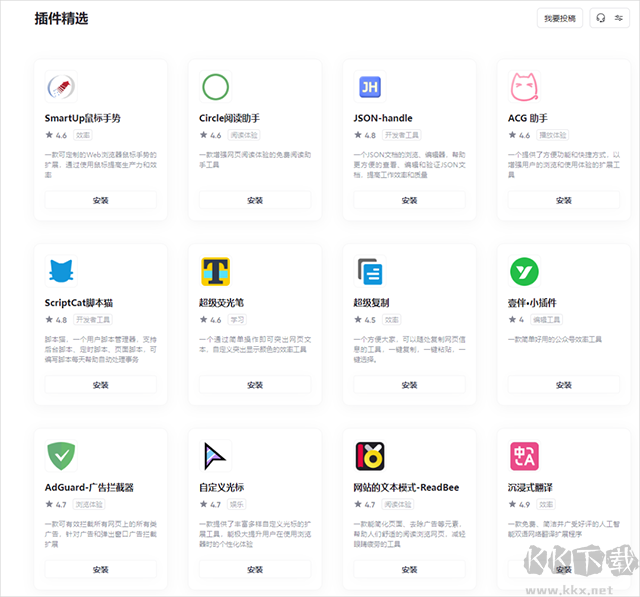Open the 超级复制 document icon
This screenshot has width=640, height=597.
[370, 271]
